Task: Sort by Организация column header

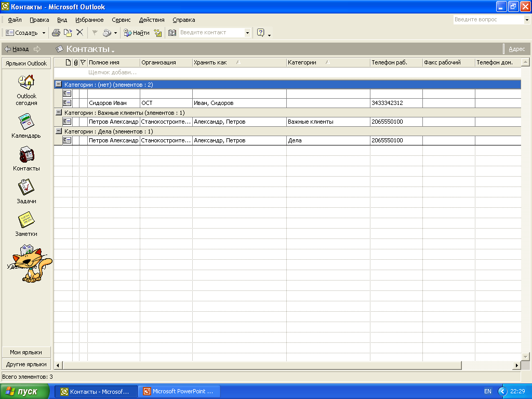Action: coord(166,62)
